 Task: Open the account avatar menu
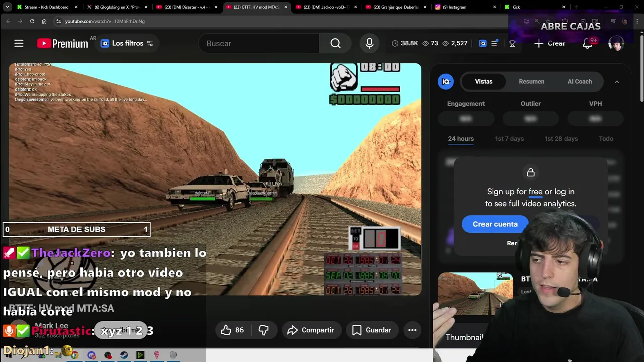(x=616, y=43)
